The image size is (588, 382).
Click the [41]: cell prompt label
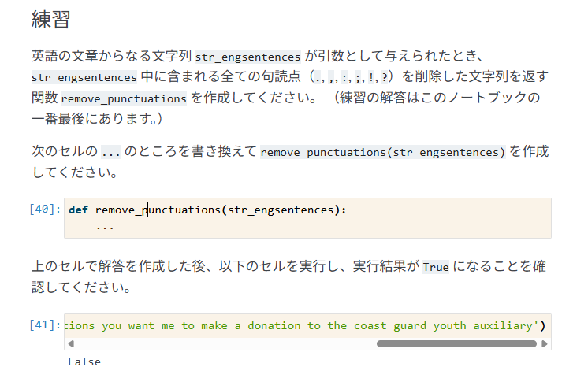45,325
